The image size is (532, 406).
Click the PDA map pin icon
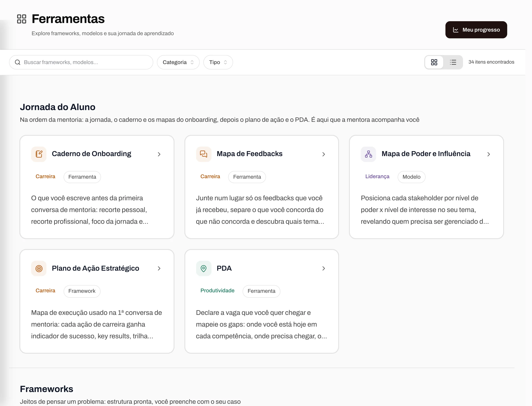204,268
